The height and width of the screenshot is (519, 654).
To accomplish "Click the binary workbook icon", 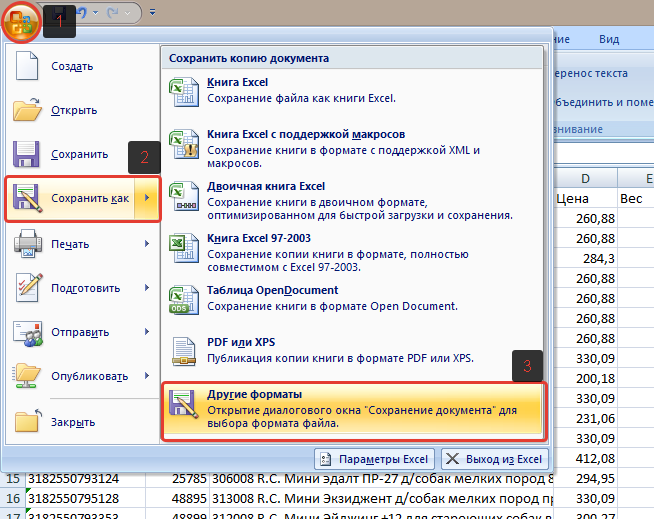I will [184, 196].
